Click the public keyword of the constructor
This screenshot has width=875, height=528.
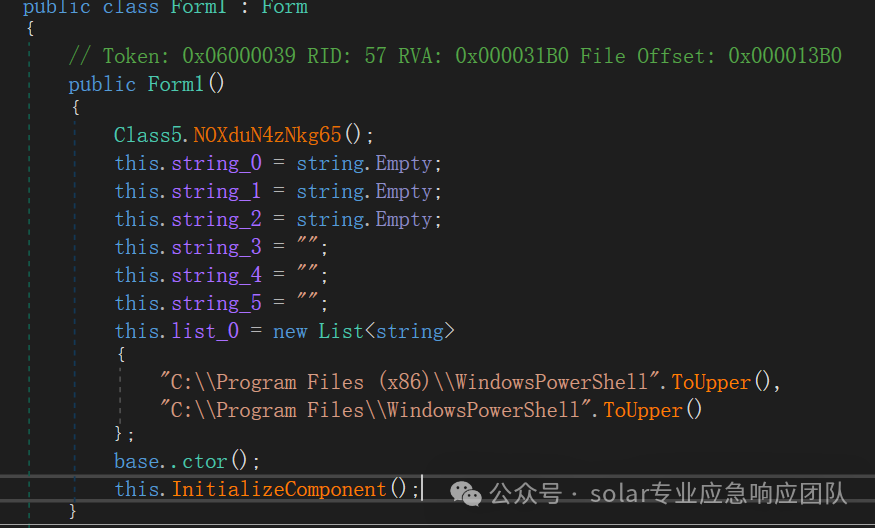click(x=102, y=84)
